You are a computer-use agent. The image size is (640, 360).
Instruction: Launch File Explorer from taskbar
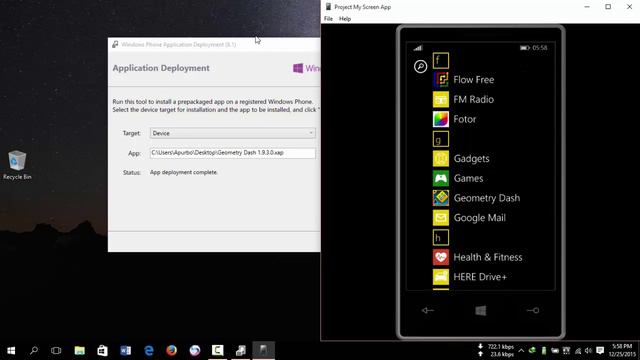click(x=80, y=350)
